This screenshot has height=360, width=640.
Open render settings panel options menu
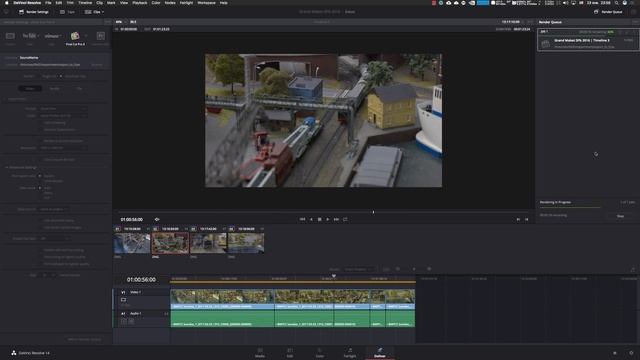107,22
